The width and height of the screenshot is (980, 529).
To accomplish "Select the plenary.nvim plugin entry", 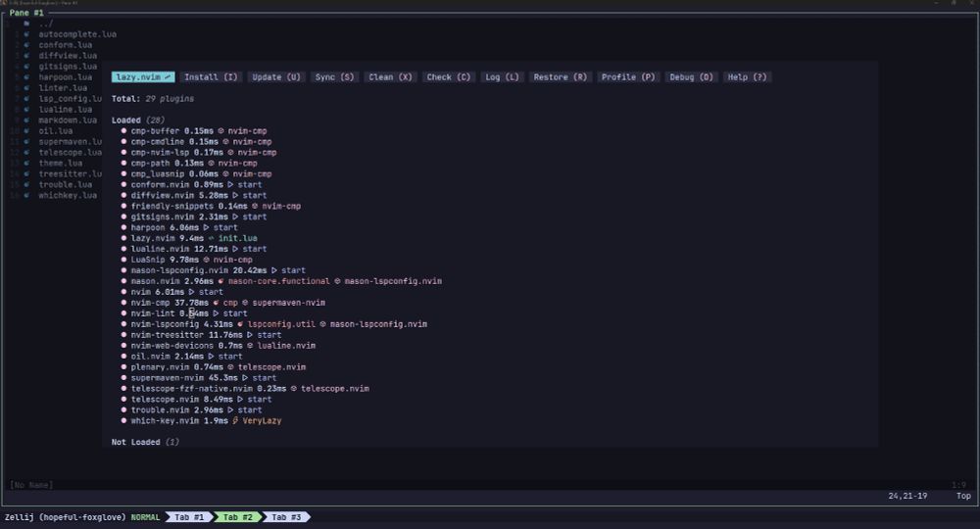I will point(160,366).
